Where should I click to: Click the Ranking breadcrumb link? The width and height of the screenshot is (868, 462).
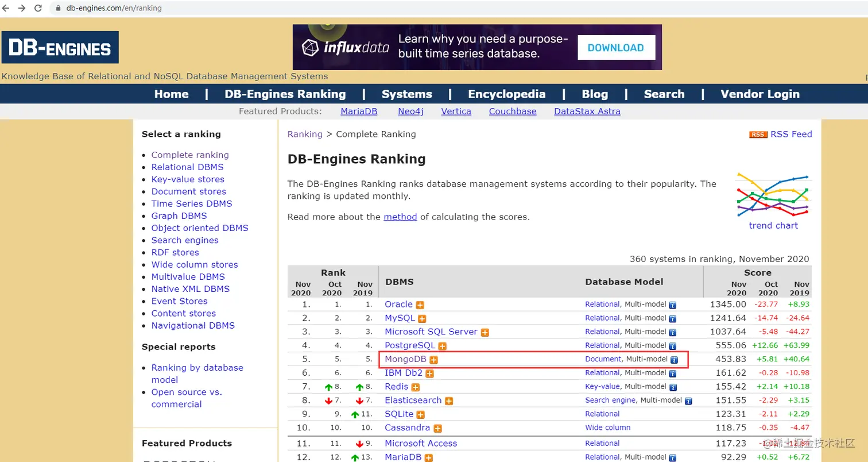(305, 134)
